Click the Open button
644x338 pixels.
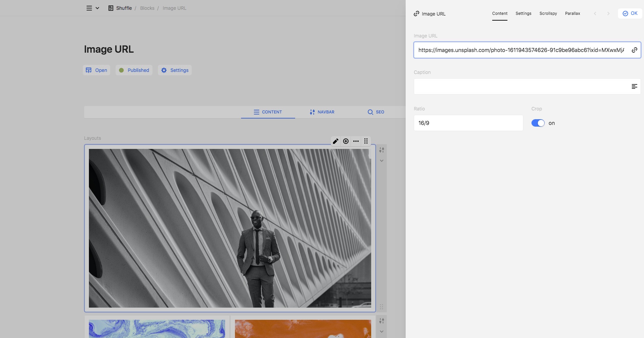[x=97, y=70]
